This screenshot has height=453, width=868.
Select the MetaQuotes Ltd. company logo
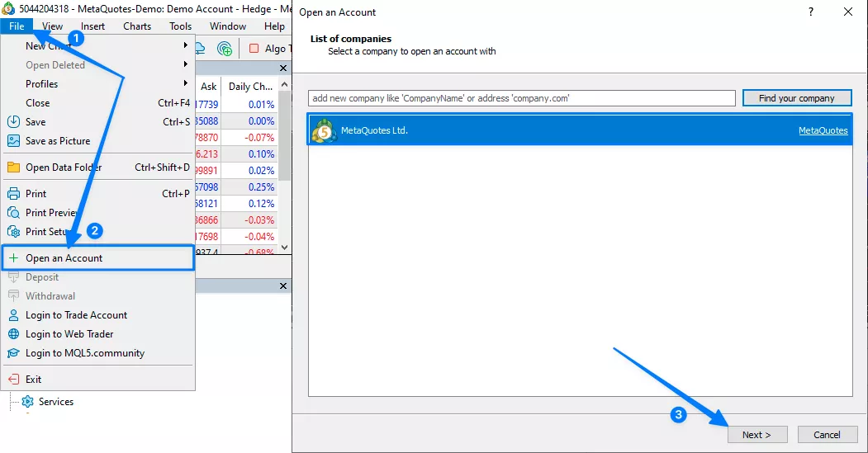[x=324, y=130]
